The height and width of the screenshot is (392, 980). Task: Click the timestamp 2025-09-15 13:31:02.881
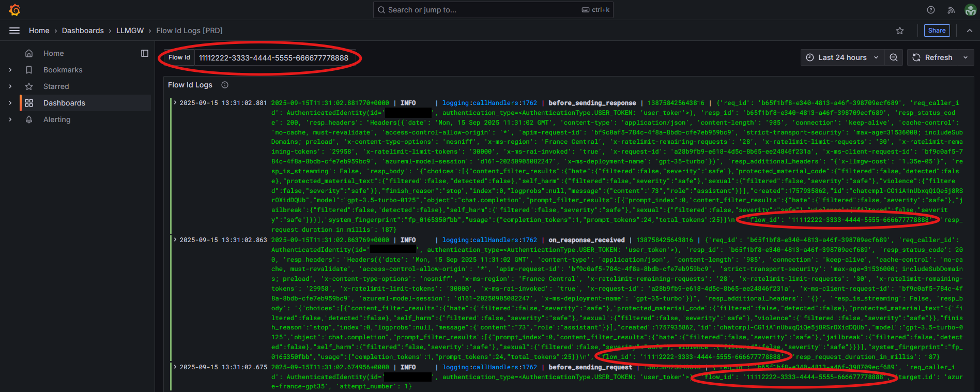tap(223, 103)
